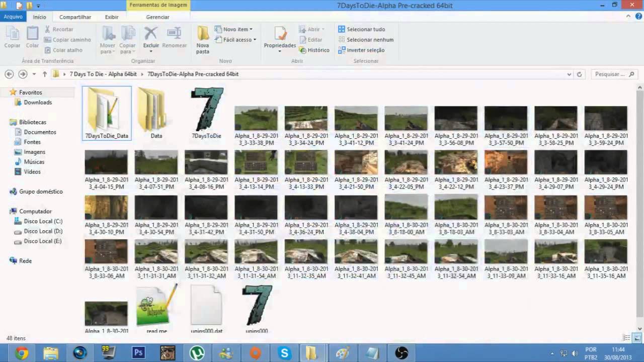Screen dimensions: 644x362
Task: Open Help question mark icon
Action: pyautogui.click(x=638, y=17)
